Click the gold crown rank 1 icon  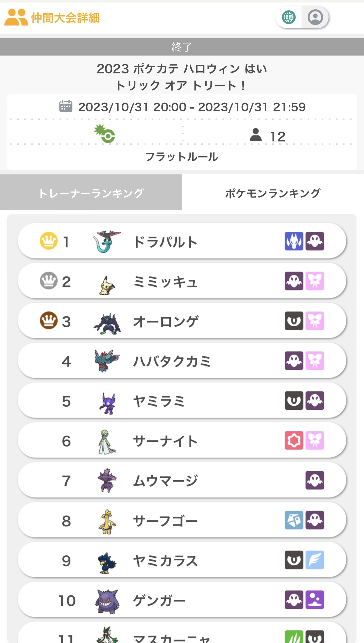click(x=49, y=241)
